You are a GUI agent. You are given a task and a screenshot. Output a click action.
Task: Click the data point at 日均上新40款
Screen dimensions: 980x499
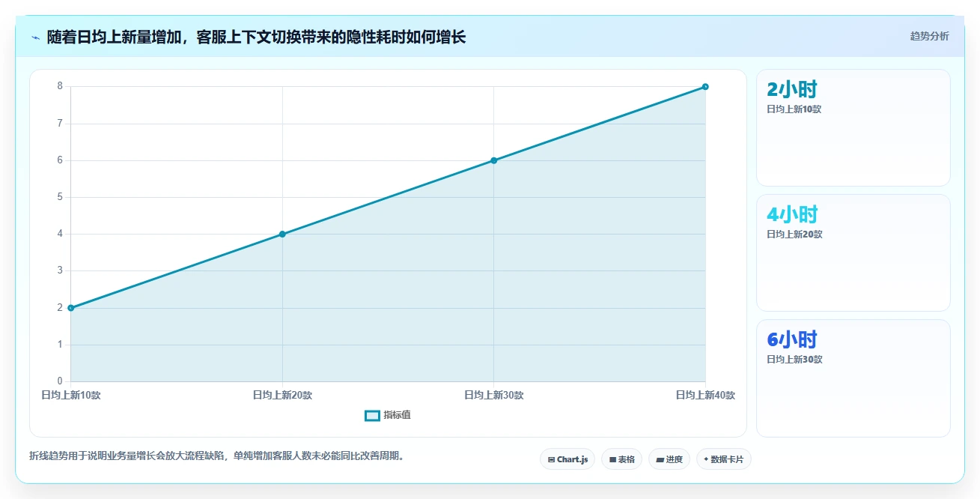[x=705, y=87]
